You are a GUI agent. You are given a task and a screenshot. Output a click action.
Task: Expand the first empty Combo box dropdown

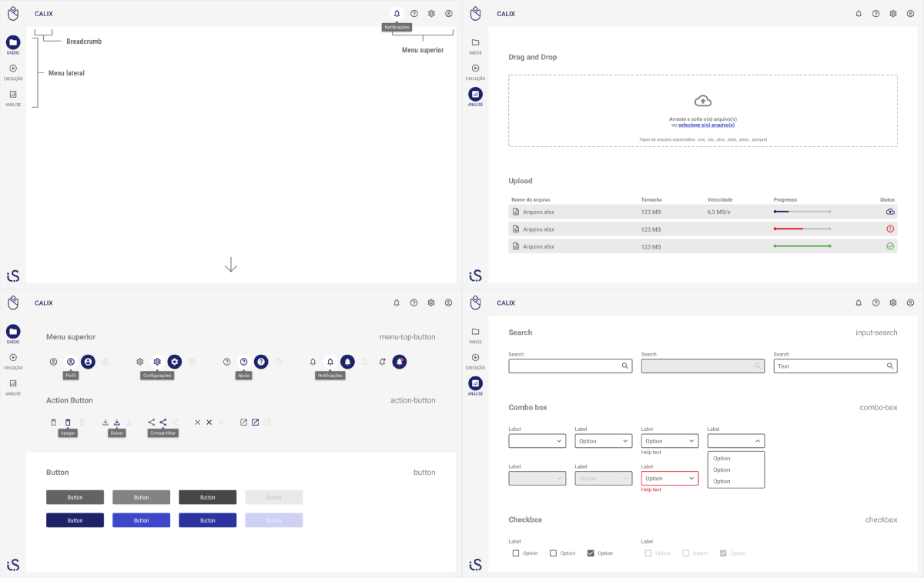(x=537, y=440)
